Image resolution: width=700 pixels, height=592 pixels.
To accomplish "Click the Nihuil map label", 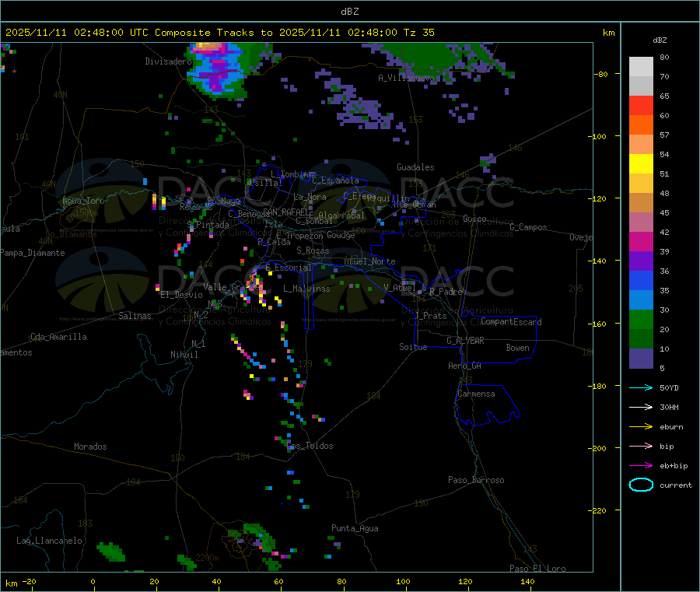I will tap(184, 355).
